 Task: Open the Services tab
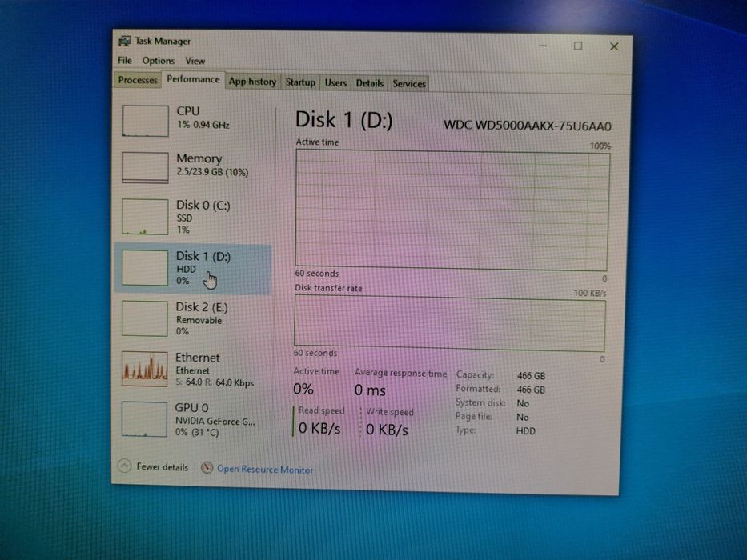click(x=409, y=84)
